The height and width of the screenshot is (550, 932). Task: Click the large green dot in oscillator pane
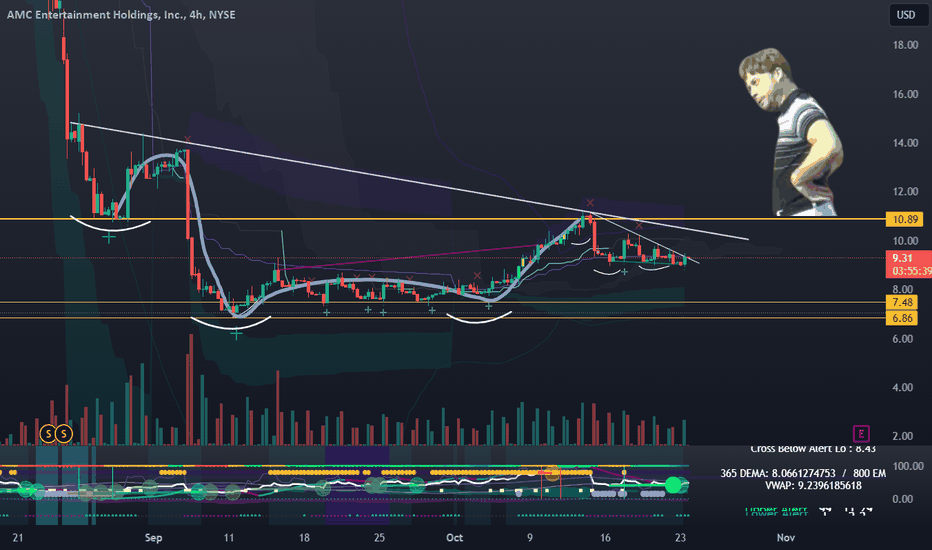click(x=673, y=485)
